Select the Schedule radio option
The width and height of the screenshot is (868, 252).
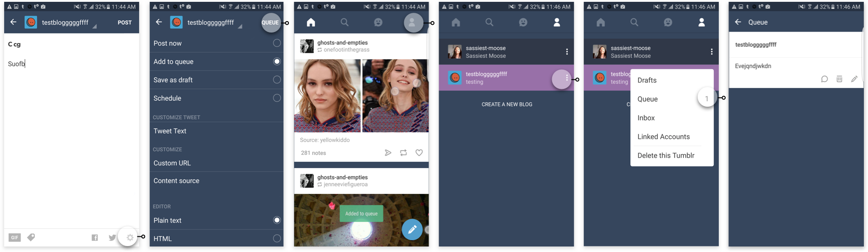[x=277, y=98]
